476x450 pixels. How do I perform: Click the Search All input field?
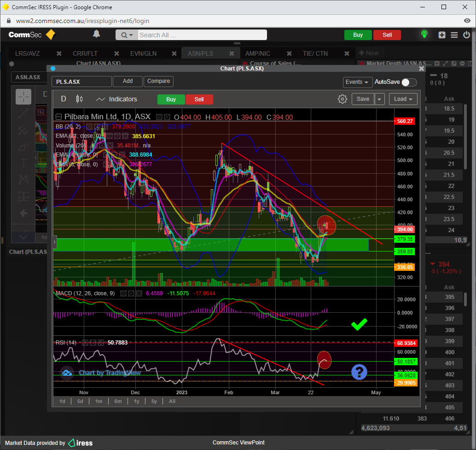[202, 35]
